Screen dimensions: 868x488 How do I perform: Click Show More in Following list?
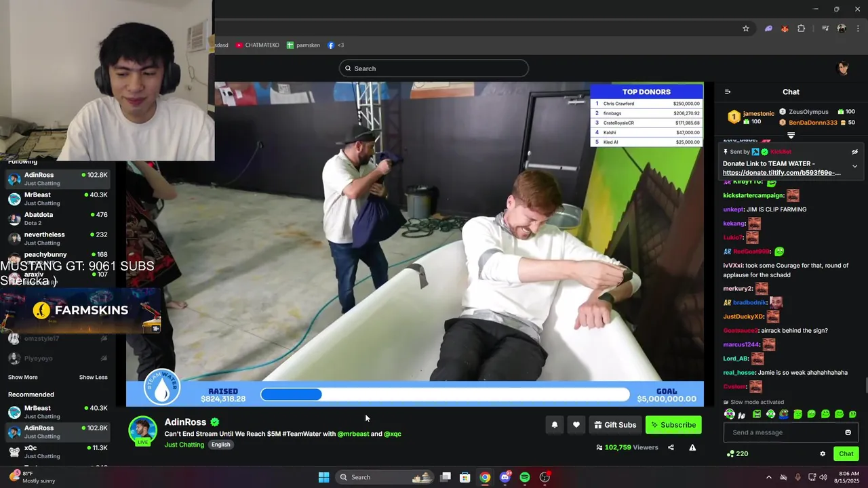[23, 377]
